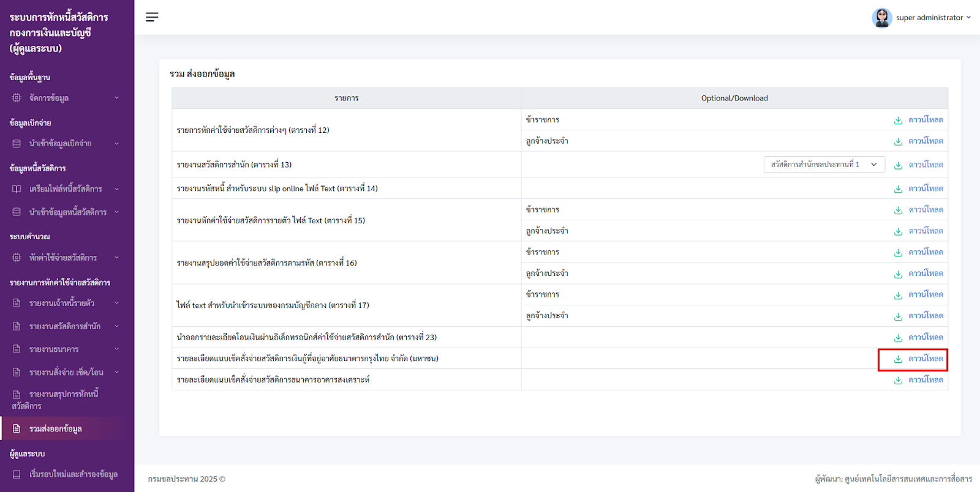
Task: Click the รายงานธนาคาร document icon
Action: (17, 349)
